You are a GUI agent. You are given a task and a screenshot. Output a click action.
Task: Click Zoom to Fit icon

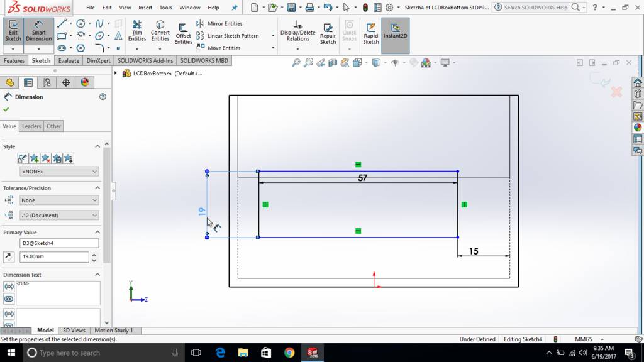[x=296, y=63]
